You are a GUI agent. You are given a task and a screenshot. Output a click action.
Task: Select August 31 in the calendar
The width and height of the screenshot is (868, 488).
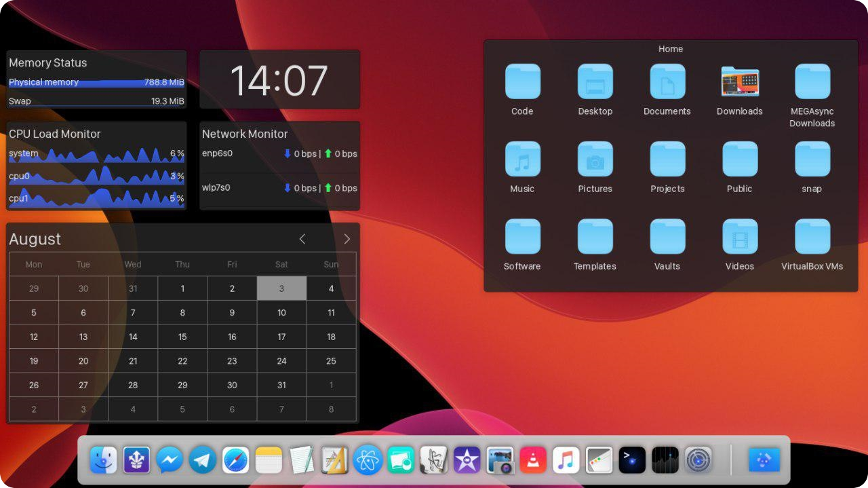(x=281, y=385)
